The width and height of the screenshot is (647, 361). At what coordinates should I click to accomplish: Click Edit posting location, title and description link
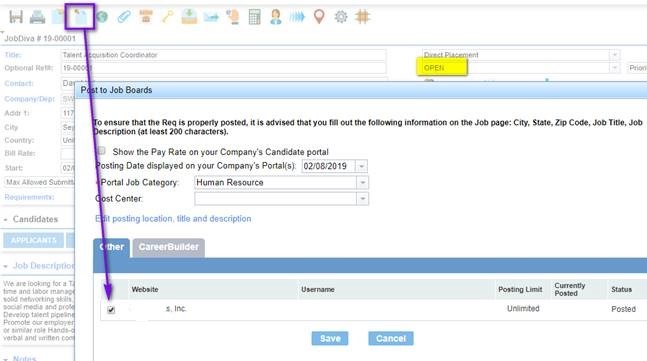(173, 219)
